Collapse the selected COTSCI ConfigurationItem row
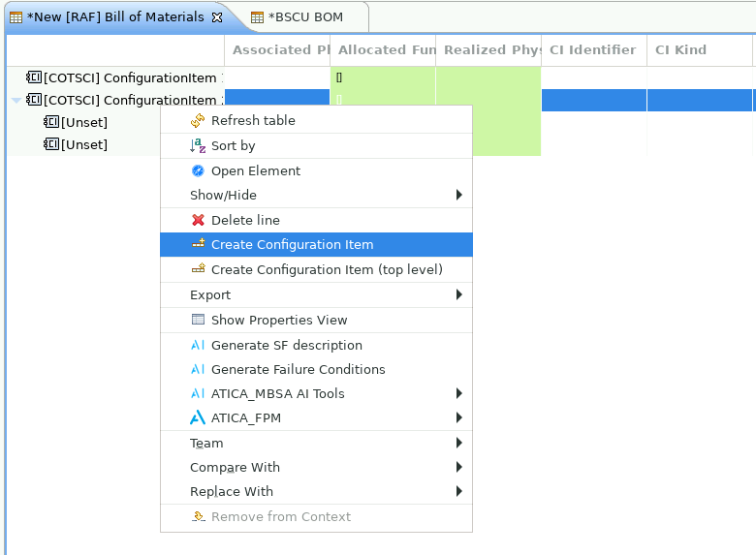Viewport: 756px width, 555px height. coord(16,100)
